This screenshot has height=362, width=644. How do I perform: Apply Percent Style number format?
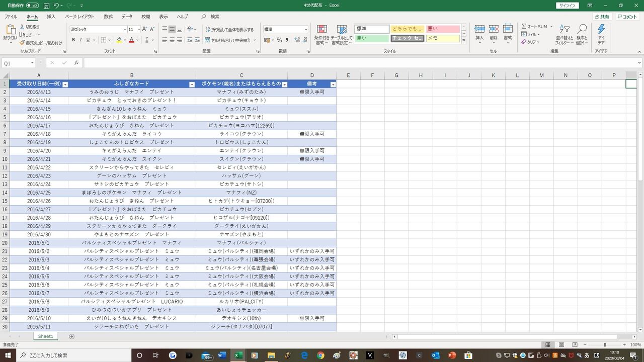(279, 40)
